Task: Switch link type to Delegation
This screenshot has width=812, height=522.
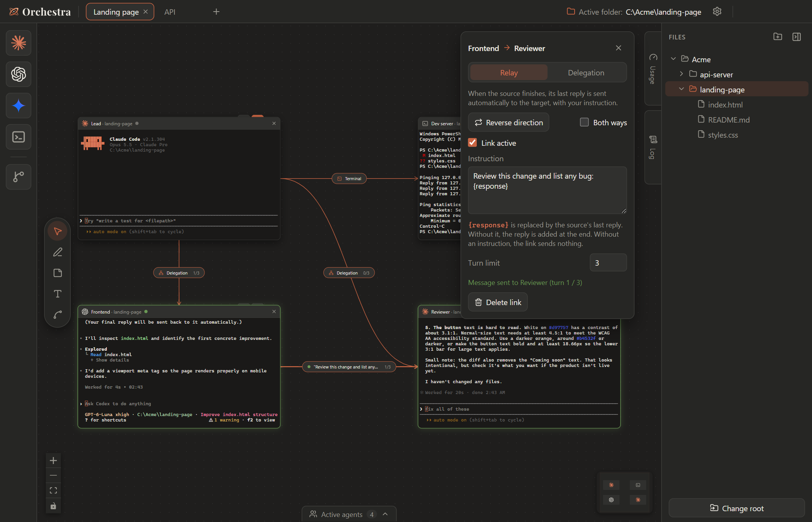Action: 586,73
